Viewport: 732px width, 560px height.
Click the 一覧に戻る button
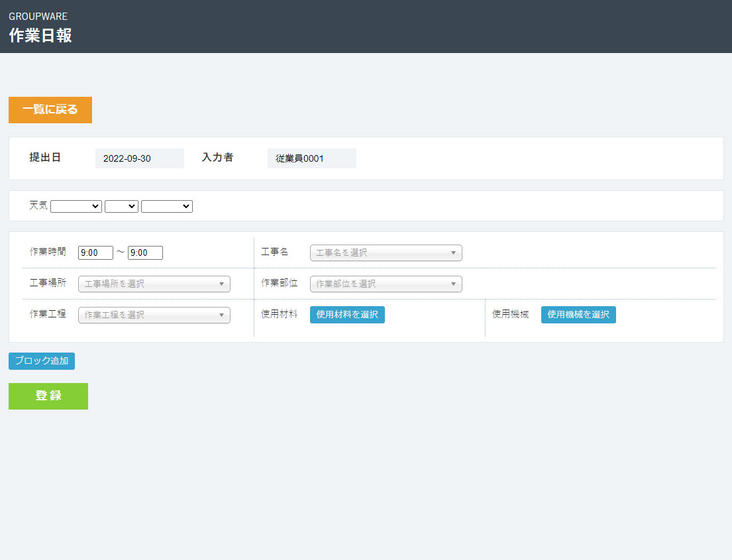point(50,110)
